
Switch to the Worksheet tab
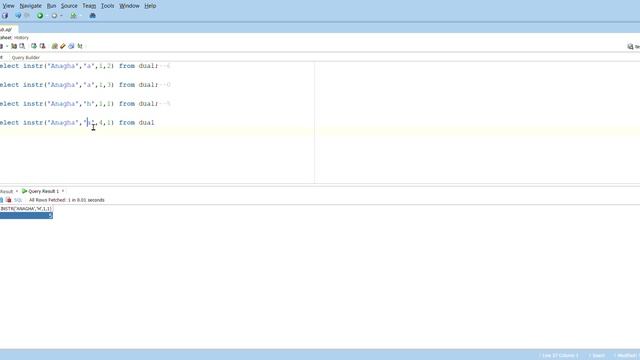[6, 38]
